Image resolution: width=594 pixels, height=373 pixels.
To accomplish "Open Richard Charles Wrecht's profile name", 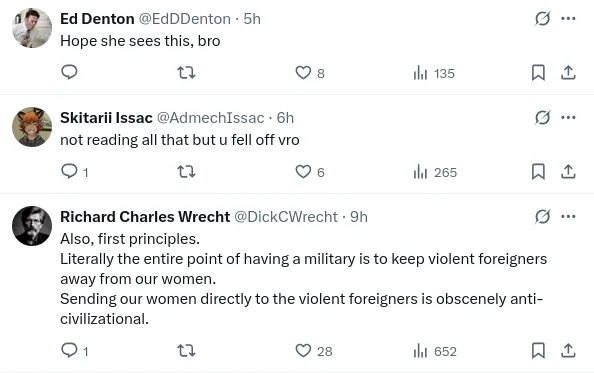I will tap(145, 217).
